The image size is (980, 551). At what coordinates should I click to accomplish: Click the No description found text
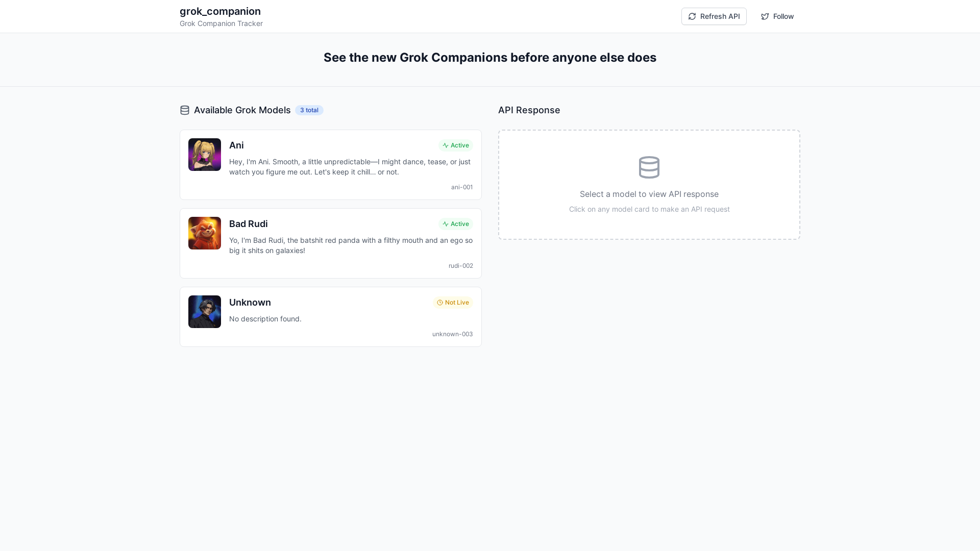pyautogui.click(x=265, y=319)
